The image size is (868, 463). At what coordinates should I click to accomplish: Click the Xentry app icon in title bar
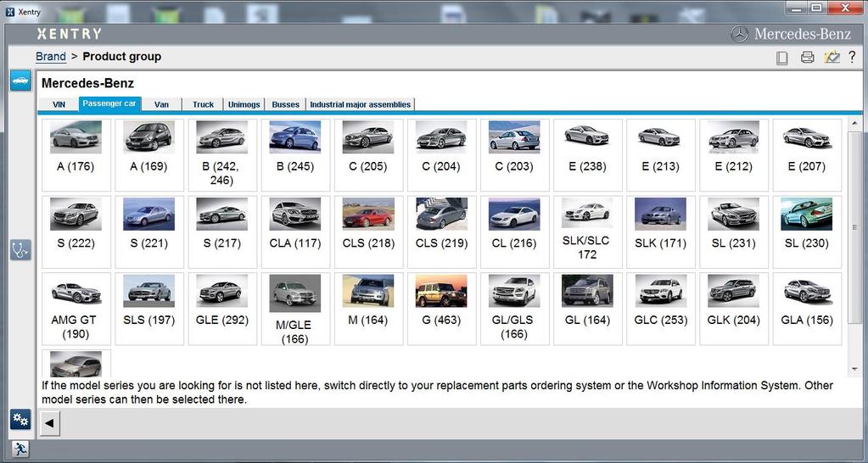(x=10, y=11)
